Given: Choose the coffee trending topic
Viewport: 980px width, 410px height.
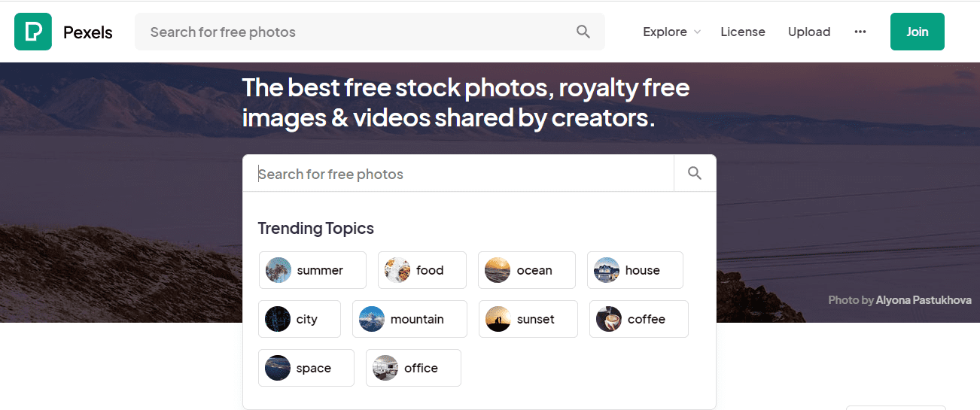Looking at the screenshot, I should (x=639, y=319).
